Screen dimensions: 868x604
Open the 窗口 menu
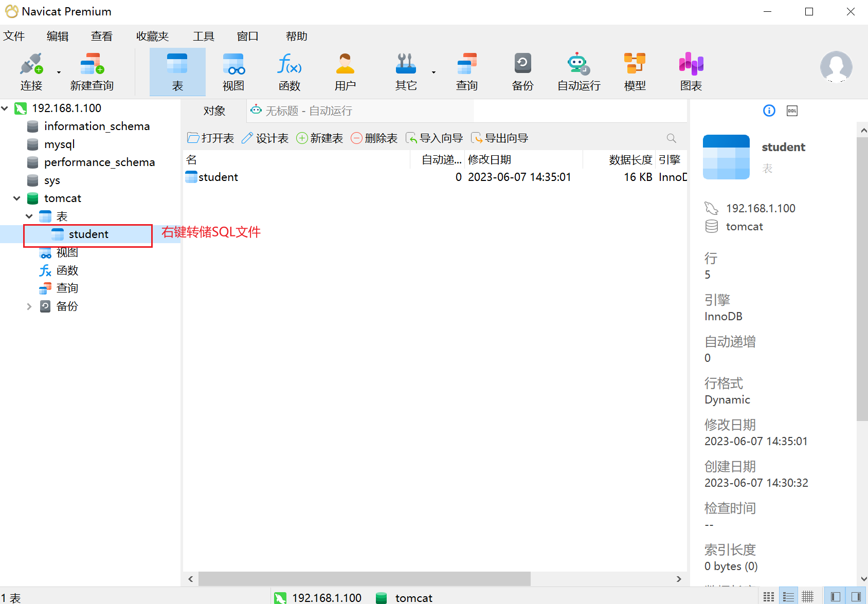click(248, 36)
